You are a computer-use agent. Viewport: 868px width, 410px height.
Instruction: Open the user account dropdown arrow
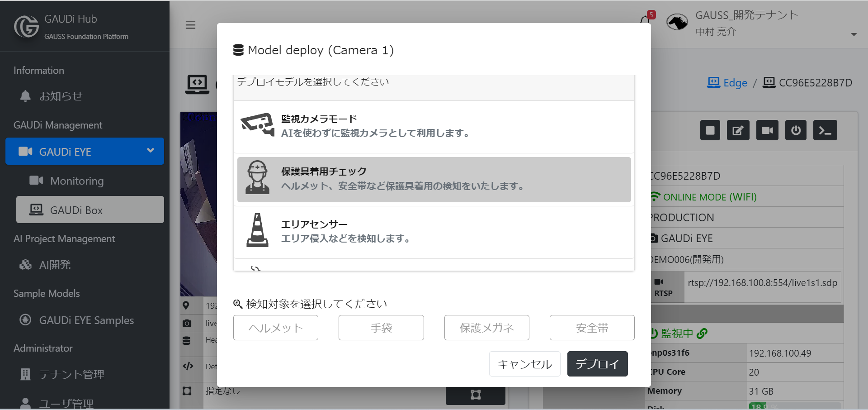coord(854,34)
